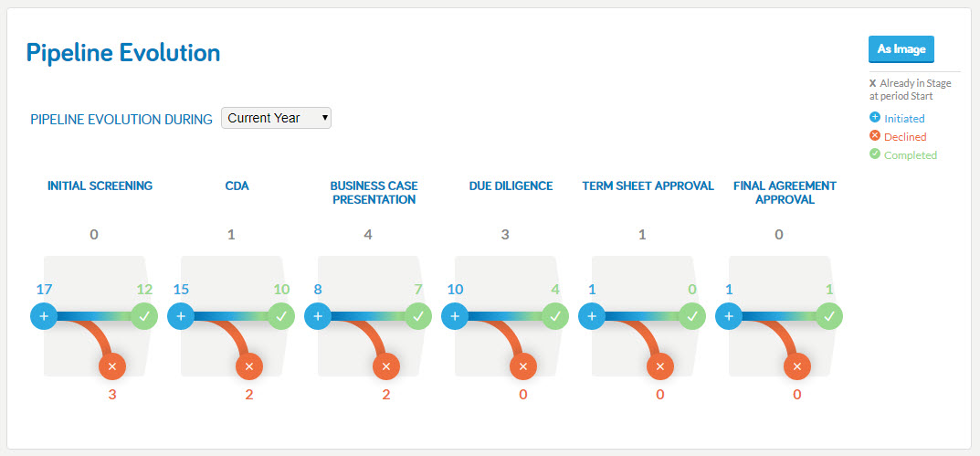Select the Initiated plus icon under Due Diligence

tap(455, 316)
